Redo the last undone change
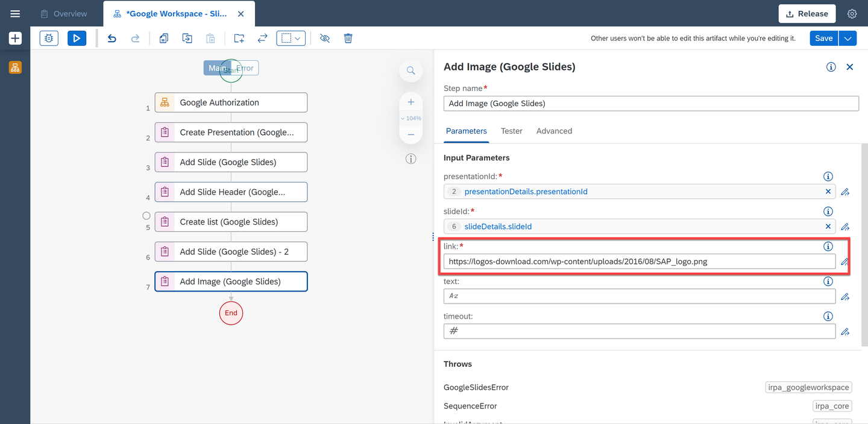 (136, 39)
